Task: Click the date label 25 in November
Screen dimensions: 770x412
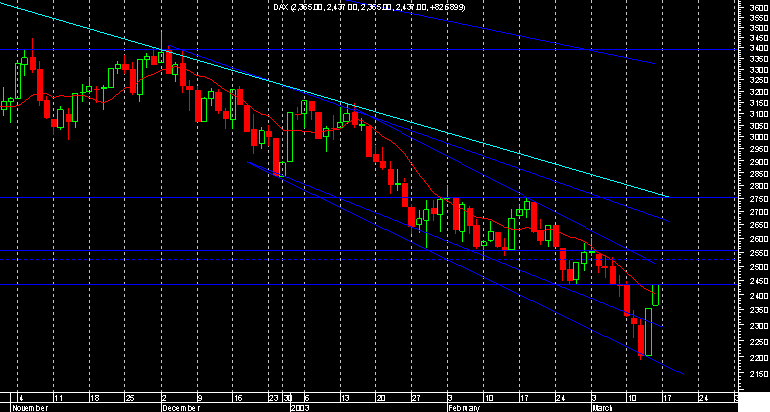Action: [x=129, y=397]
